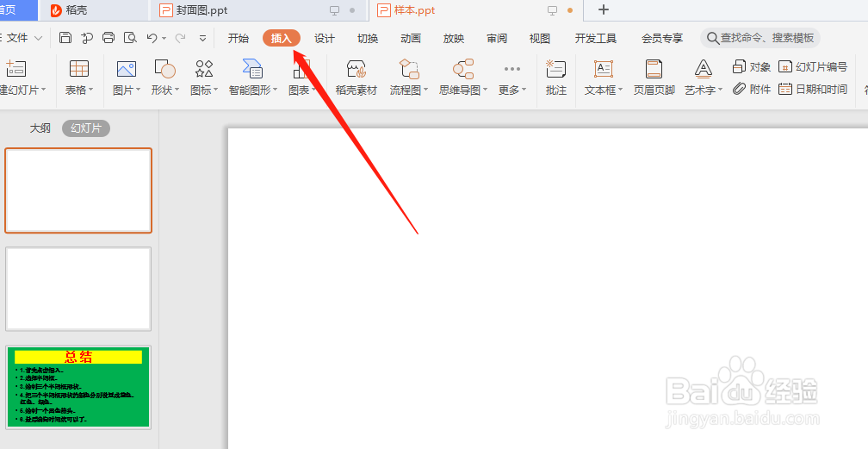This screenshot has width=868, height=449.
Task: Switch to the 开始 ribbon tab
Action: 238,38
